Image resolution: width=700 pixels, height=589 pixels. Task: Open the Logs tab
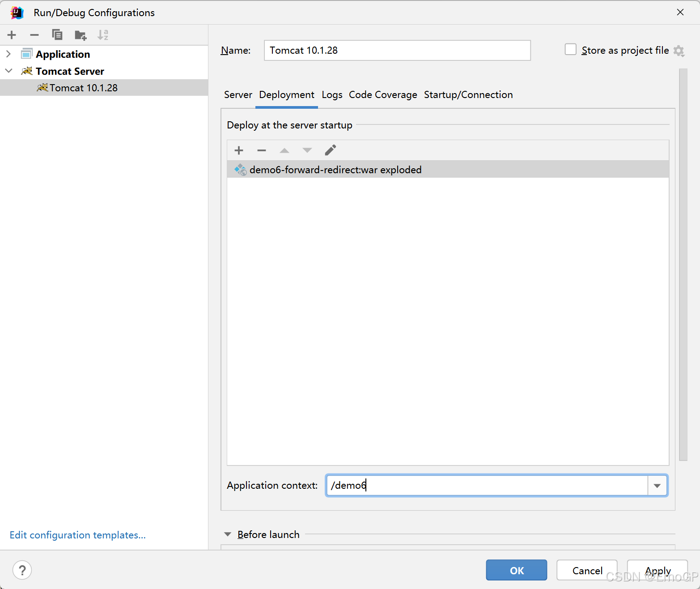coord(332,95)
